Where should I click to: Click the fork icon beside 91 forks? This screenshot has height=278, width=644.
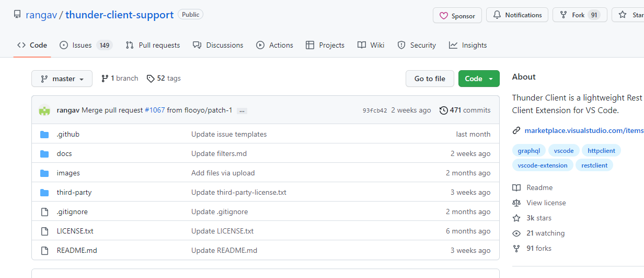point(516,249)
